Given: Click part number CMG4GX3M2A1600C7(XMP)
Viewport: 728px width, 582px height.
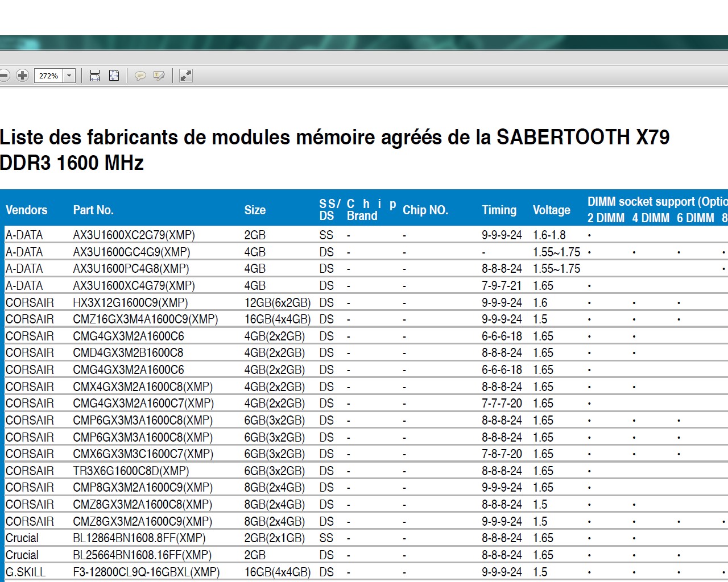Looking at the screenshot, I should click(143, 403).
